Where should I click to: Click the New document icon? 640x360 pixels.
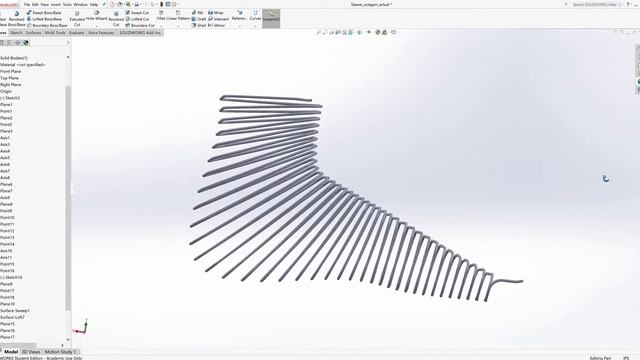coord(112,4)
